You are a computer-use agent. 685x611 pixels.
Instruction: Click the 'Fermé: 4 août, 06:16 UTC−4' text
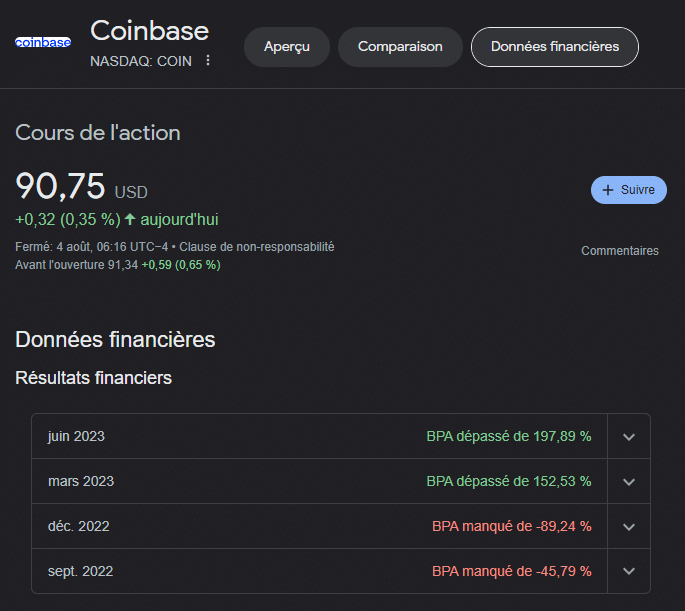tap(91, 247)
